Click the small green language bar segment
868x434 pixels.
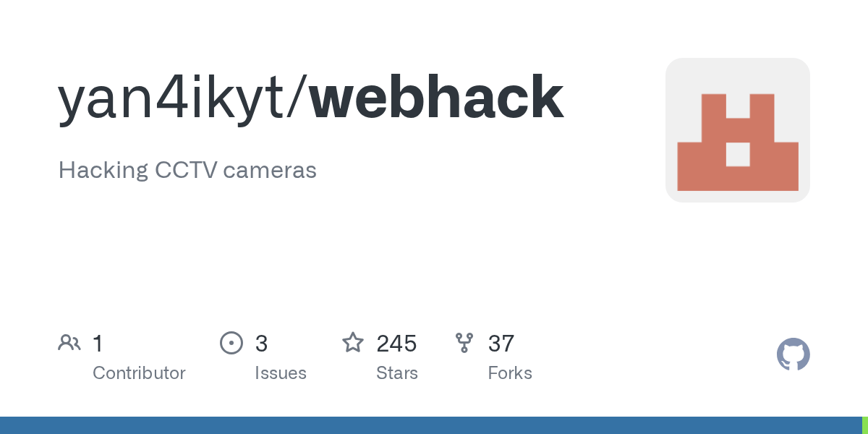[x=865, y=425]
